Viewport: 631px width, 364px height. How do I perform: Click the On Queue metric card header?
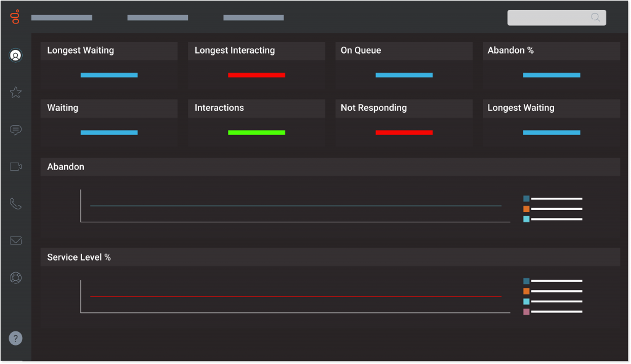pyautogui.click(x=404, y=51)
